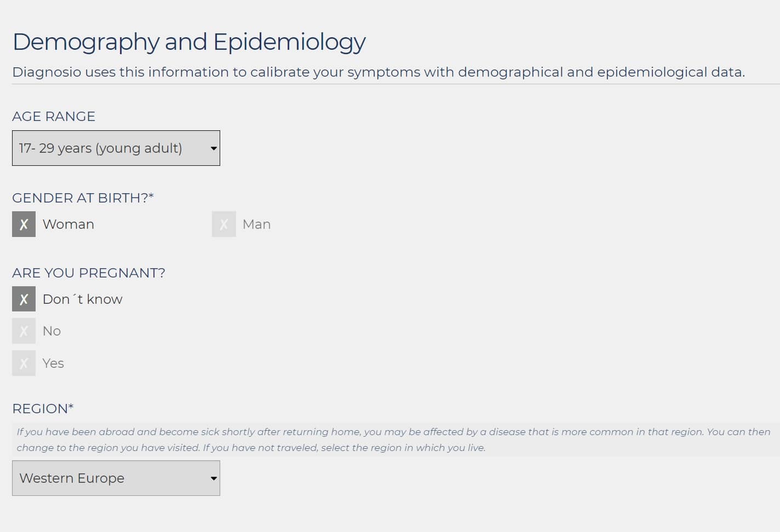Uncheck the Don't know pregnancy box
The width and height of the screenshot is (780, 532).
24,299
